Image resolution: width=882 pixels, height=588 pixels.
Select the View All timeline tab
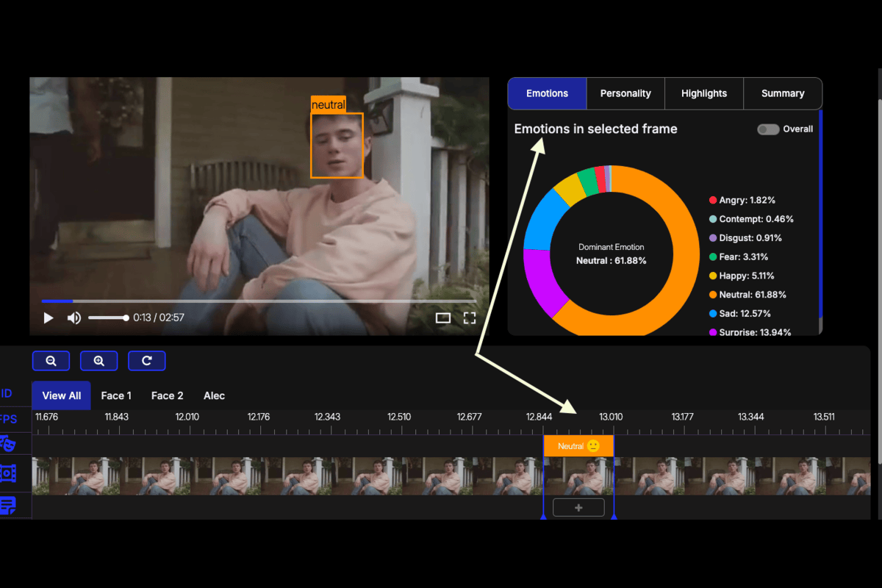(62, 395)
